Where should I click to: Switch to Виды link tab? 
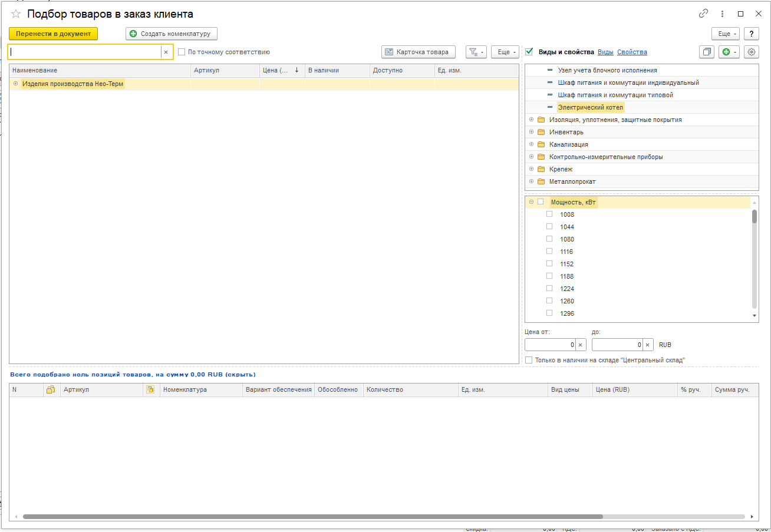tap(605, 52)
